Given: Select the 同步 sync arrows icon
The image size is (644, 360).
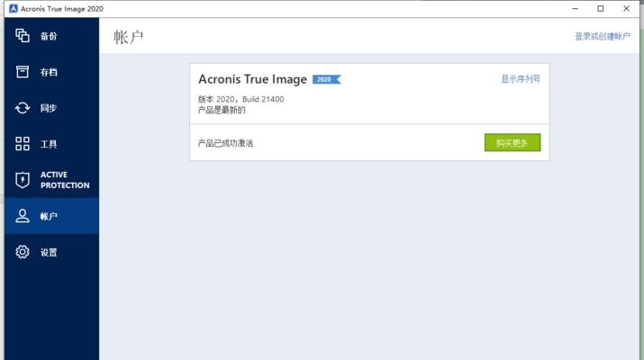Looking at the screenshot, I should click(x=23, y=108).
